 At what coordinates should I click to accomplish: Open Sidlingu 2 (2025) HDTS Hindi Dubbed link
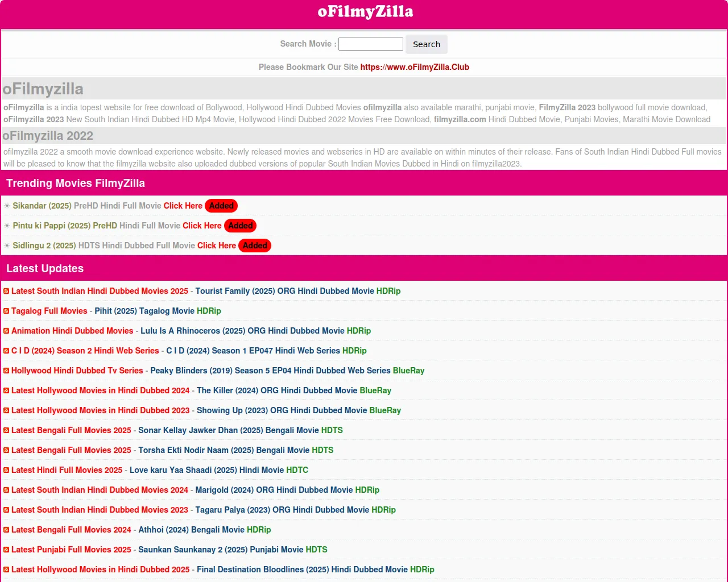[125, 246]
